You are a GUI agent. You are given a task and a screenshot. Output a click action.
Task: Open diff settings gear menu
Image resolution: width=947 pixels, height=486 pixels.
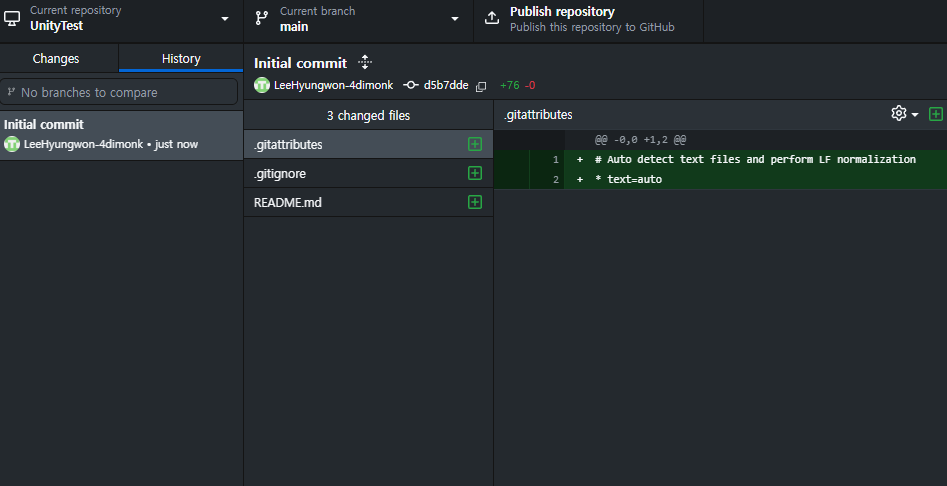point(904,114)
